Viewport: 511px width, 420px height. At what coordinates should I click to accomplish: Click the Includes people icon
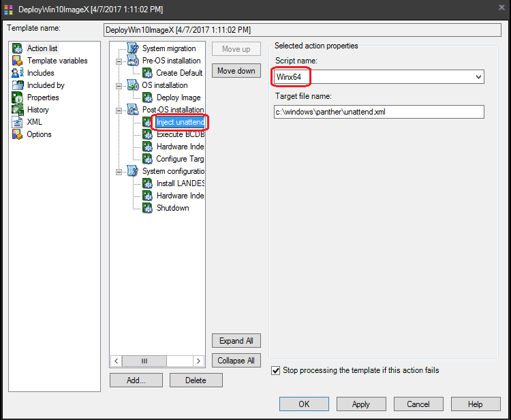point(17,73)
